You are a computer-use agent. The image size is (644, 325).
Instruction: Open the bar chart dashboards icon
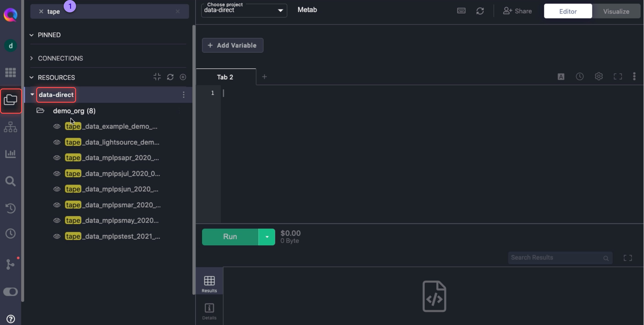pyautogui.click(x=10, y=154)
